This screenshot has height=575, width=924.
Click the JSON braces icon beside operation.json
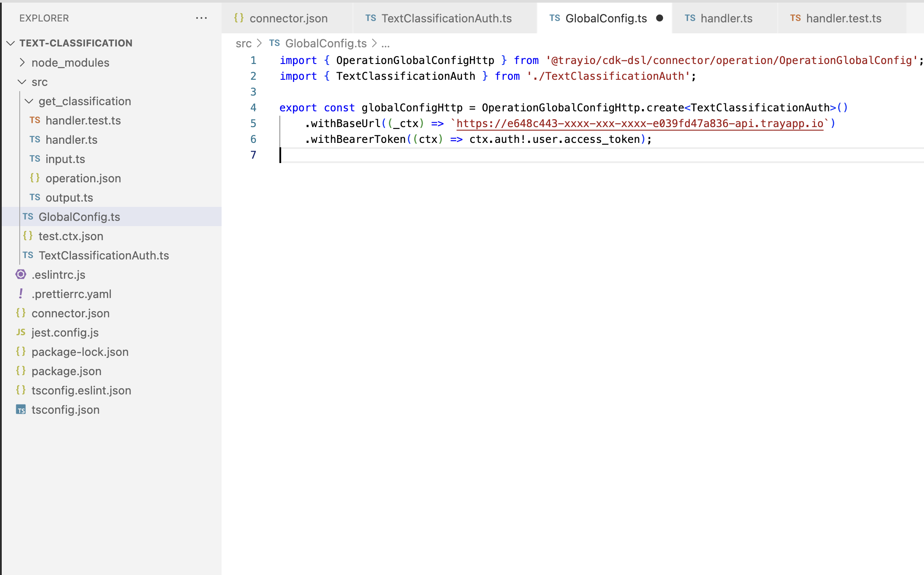35,178
